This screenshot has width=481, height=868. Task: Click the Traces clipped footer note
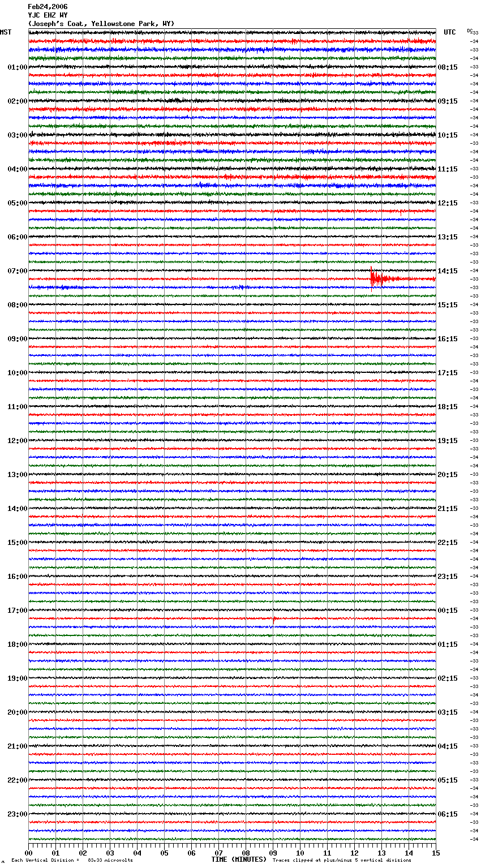342,860
